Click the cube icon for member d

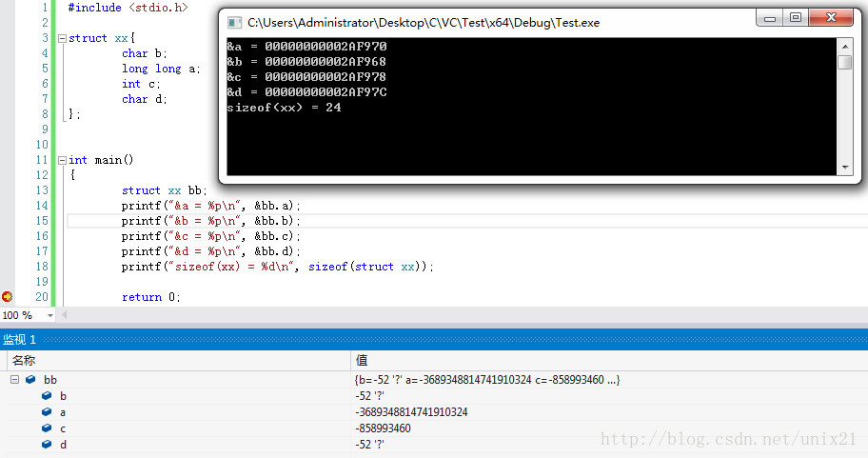click(x=47, y=444)
